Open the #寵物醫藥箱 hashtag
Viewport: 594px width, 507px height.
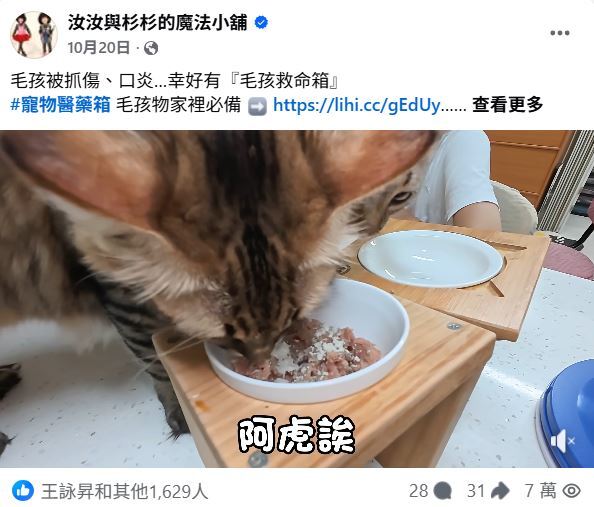click(60, 105)
